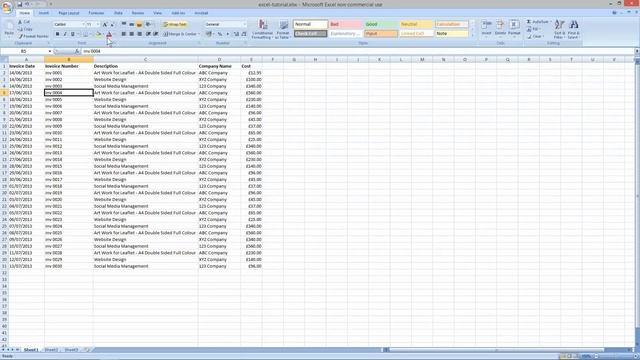Click the percent style button
This screenshot has width=640, height=360.
(x=220, y=34)
